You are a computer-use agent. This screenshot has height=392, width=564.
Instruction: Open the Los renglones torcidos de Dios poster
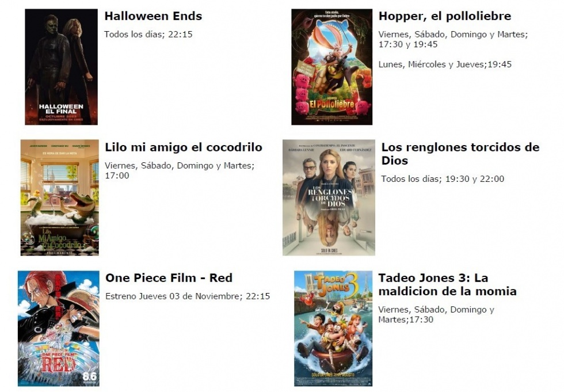coord(329,197)
